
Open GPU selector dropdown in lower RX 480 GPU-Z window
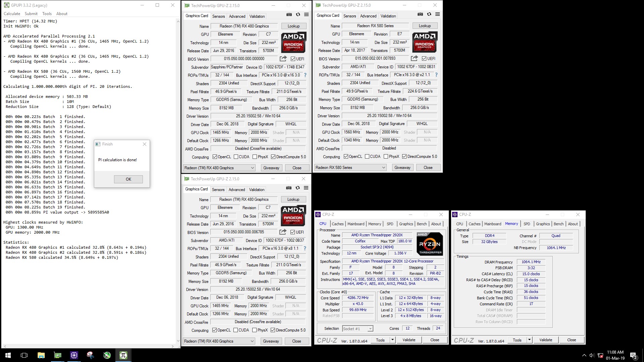219,341
